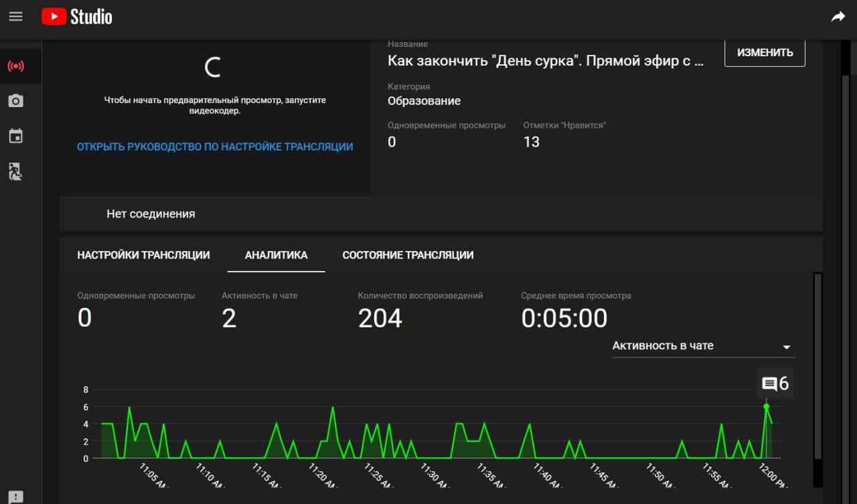Click the YouTube Studio logo
The width and height of the screenshot is (857, 504).
click(77, 17)
